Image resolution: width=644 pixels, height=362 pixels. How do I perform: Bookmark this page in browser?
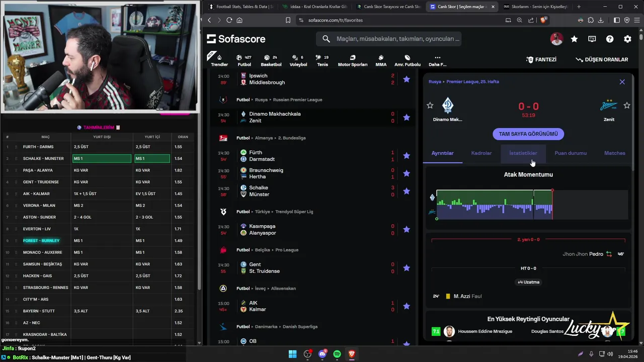coord(288,20)
